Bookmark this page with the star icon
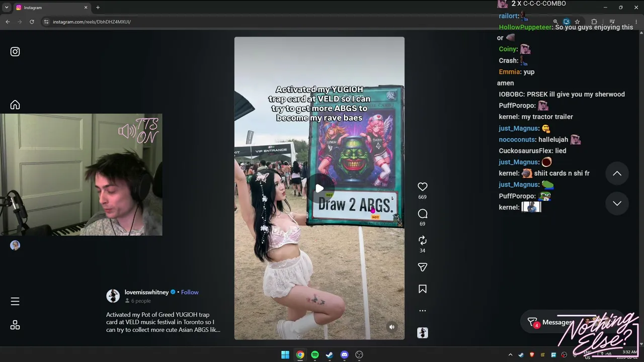 [x=577, y=22]
